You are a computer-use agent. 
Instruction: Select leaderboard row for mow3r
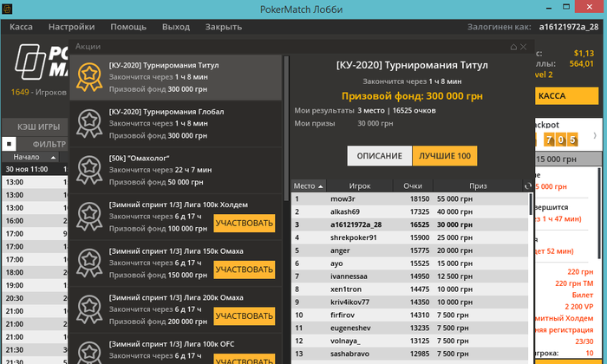tap(409, 198)
